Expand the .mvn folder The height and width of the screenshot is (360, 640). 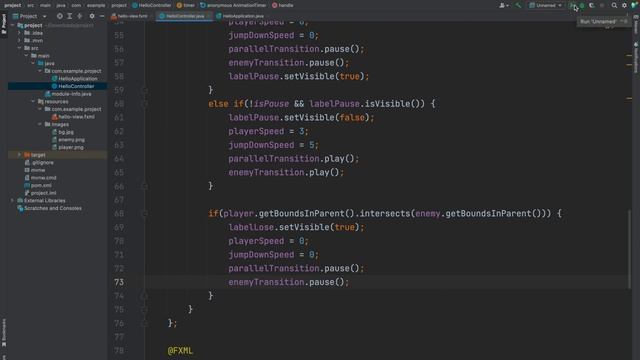coord(19,40)
